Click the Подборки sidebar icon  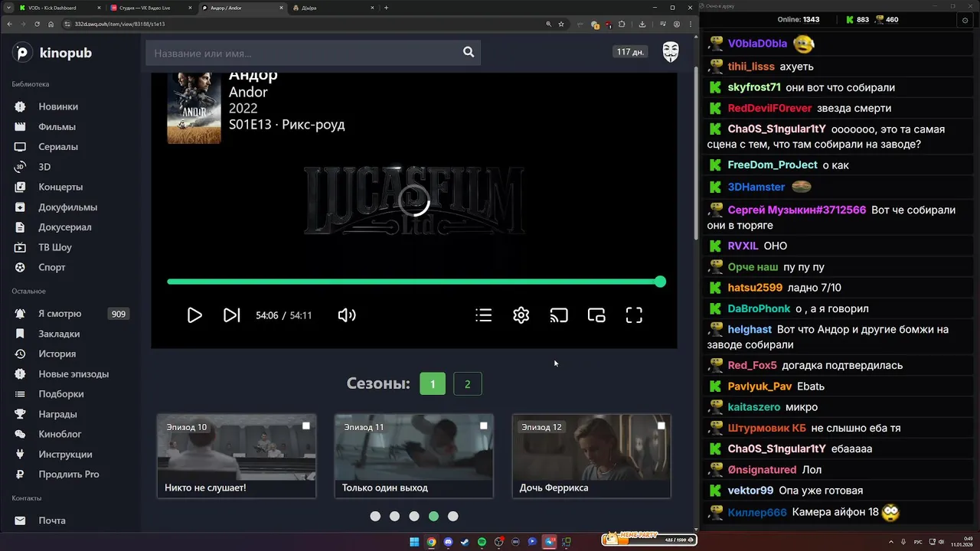click(x=21, y=394)
